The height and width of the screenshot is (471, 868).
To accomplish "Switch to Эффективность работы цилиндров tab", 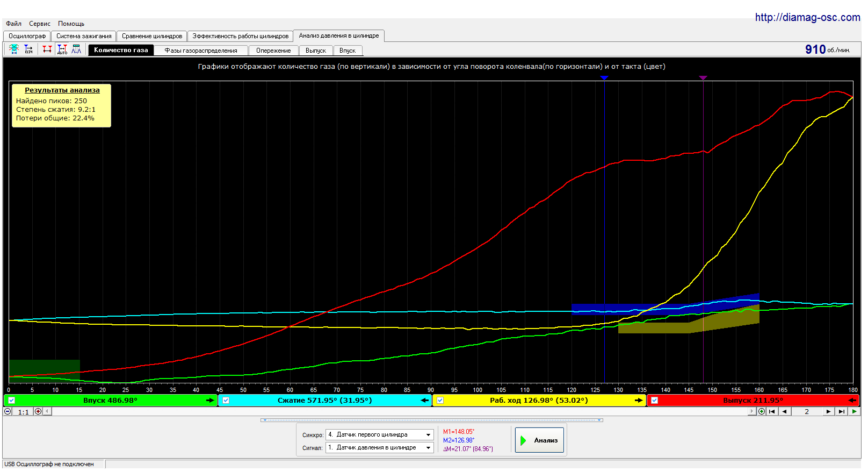I will point(241,36).
